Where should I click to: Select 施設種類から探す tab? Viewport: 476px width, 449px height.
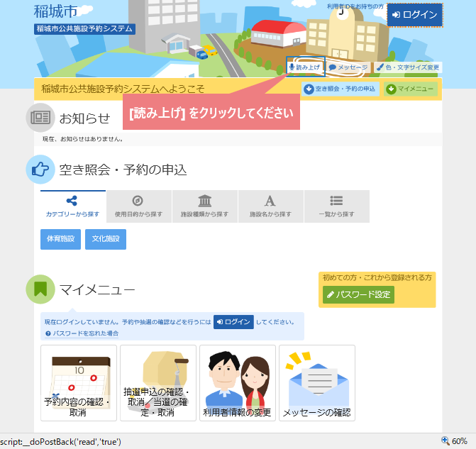click(204, 206)
